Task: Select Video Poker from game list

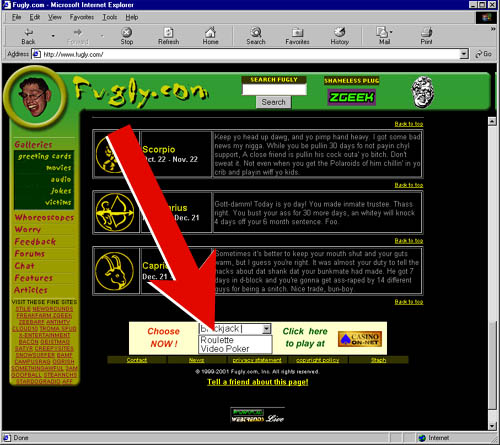Action: coord(225,349)
